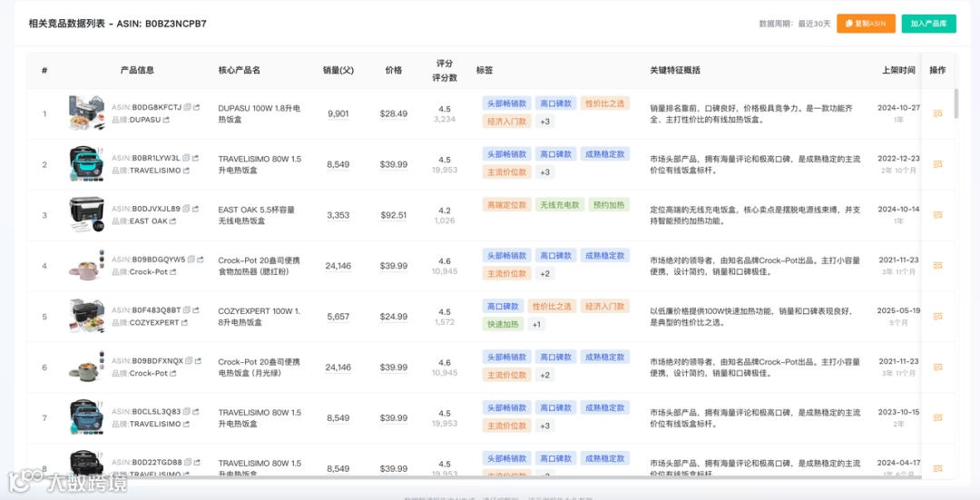
Task: Open details action icon for DUPASU row
Action: 937,113
